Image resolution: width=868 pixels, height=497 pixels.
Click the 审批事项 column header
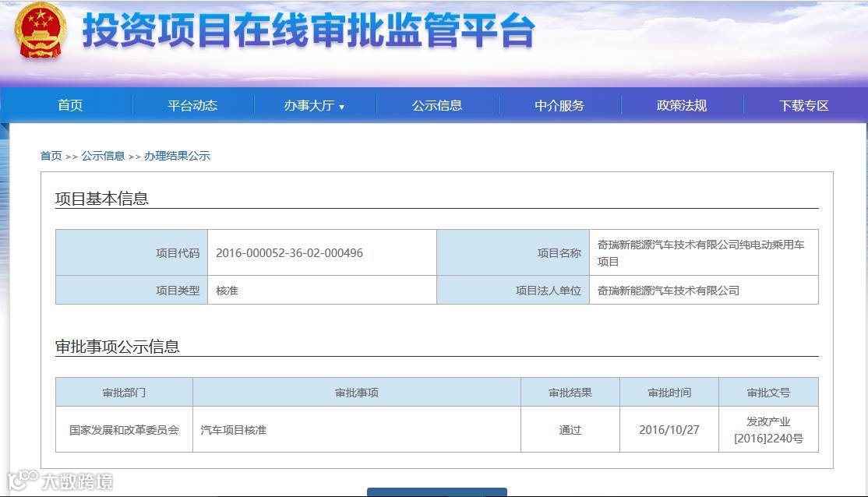[x=357, y=393]
